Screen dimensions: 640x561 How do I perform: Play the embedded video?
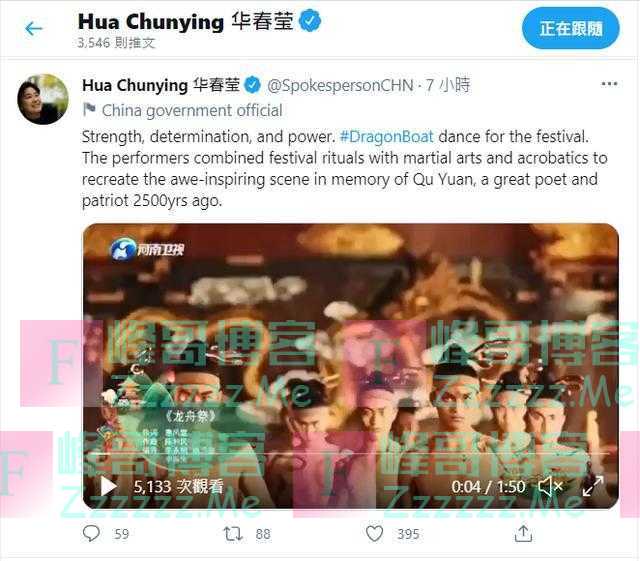tap(109, 486)
